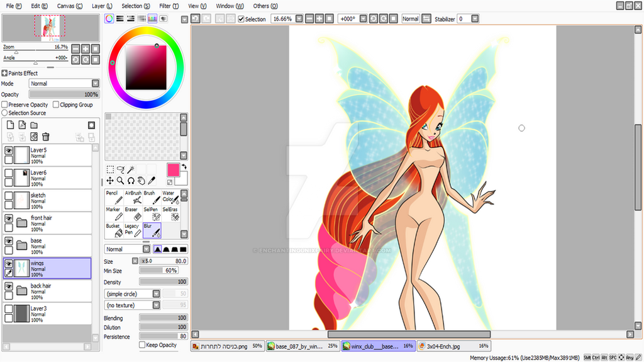Select the Selection Source radio button
Screen dimensions: 644x362
pos(4,113)
